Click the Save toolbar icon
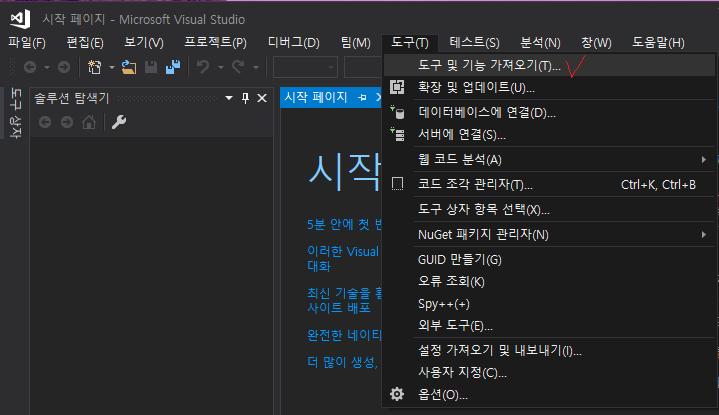This screenshot has width=719, height=415. click(x=151, y=67)
